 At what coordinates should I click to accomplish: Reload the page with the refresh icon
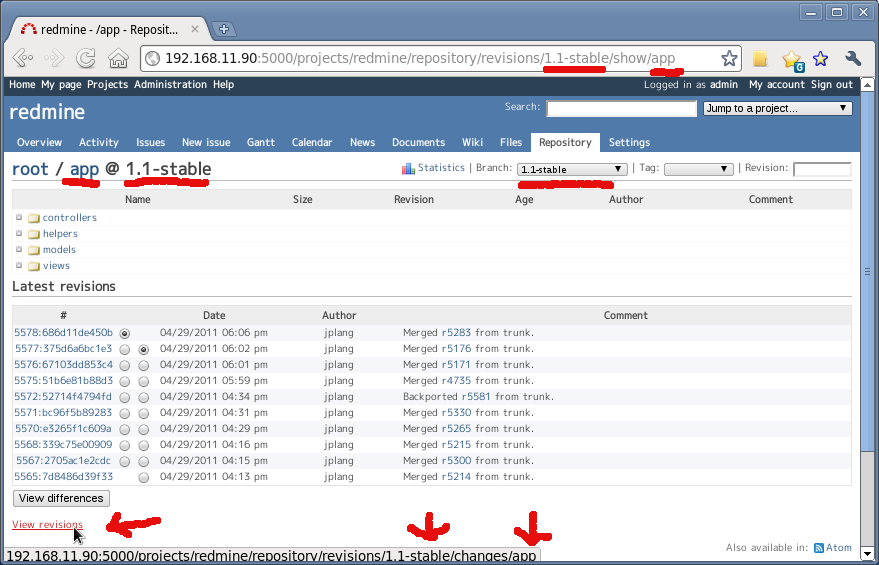[x=86, y=58]
